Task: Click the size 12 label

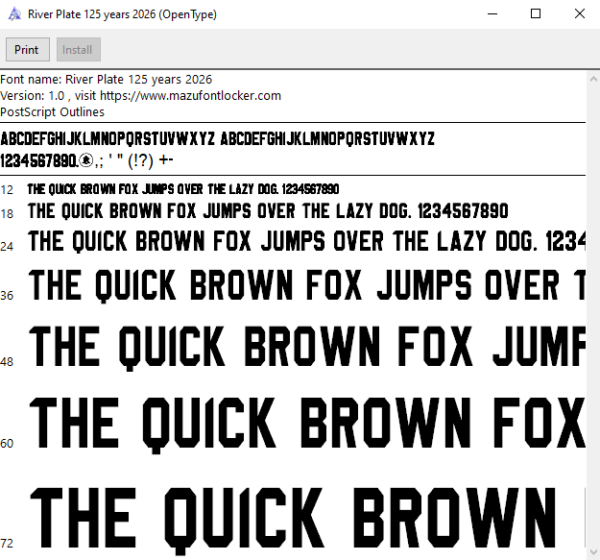Action: point(7,190)
